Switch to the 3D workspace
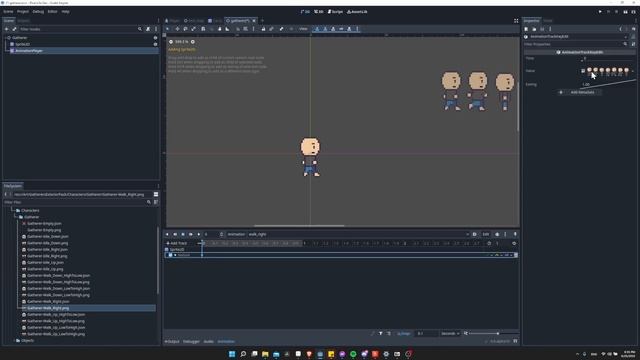Viewport: 640px width, 360px height. pos(318,12)
